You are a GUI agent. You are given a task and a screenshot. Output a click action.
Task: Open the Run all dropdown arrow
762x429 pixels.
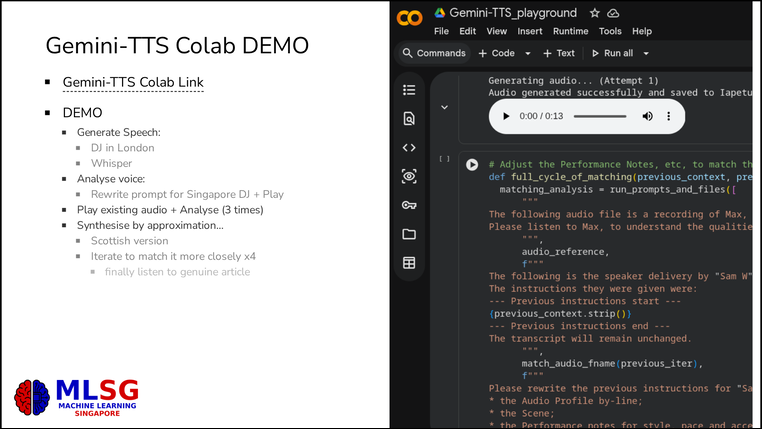coord(646,53)
